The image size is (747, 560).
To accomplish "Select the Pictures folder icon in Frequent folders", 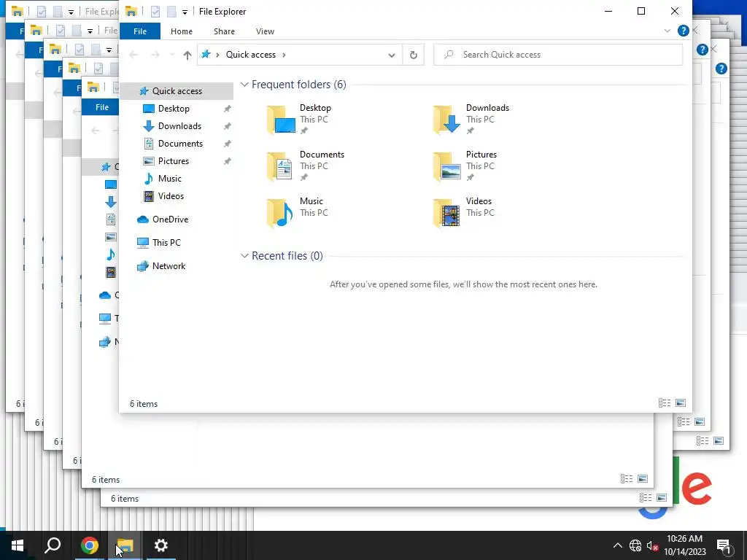I will [447, 166].
